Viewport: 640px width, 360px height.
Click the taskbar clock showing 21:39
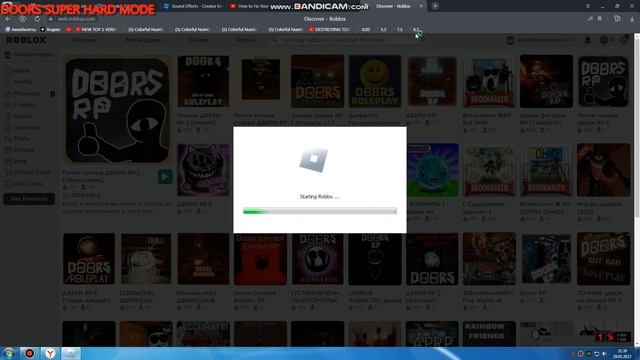pos(622,353)
